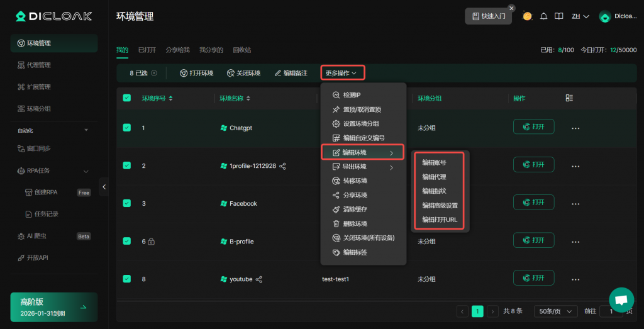Select 编辑代理 in the submenu

435,177
